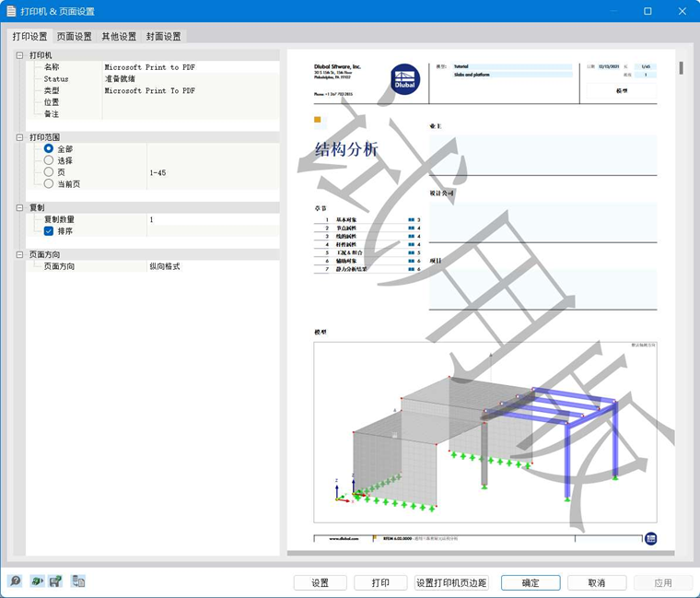Switch to the 封面设置 tab

tap(163, 36)
